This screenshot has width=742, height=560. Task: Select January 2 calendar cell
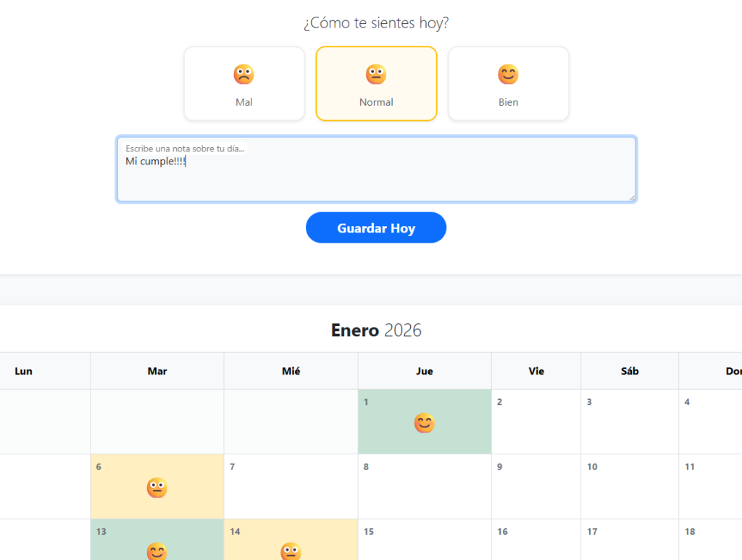pyautogui.click(x=536, y=422)
